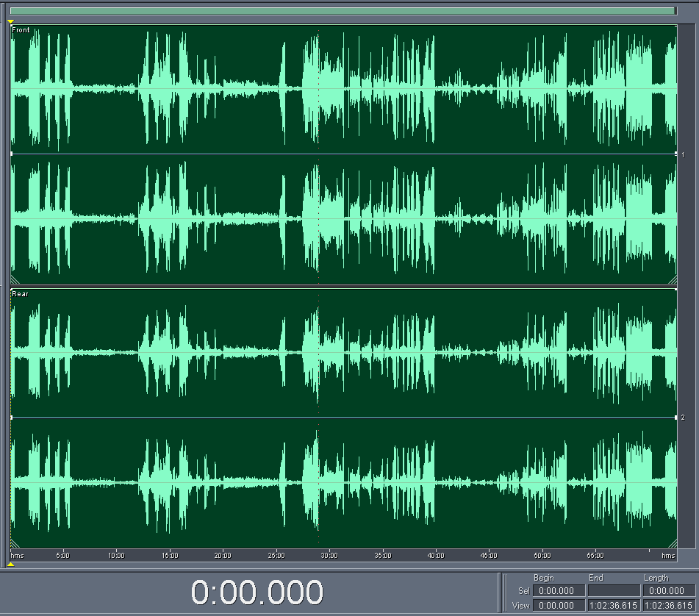Click the yellow cursor triangle below the time ruler
Screen dimensions: 699x616
pos(10,564)
